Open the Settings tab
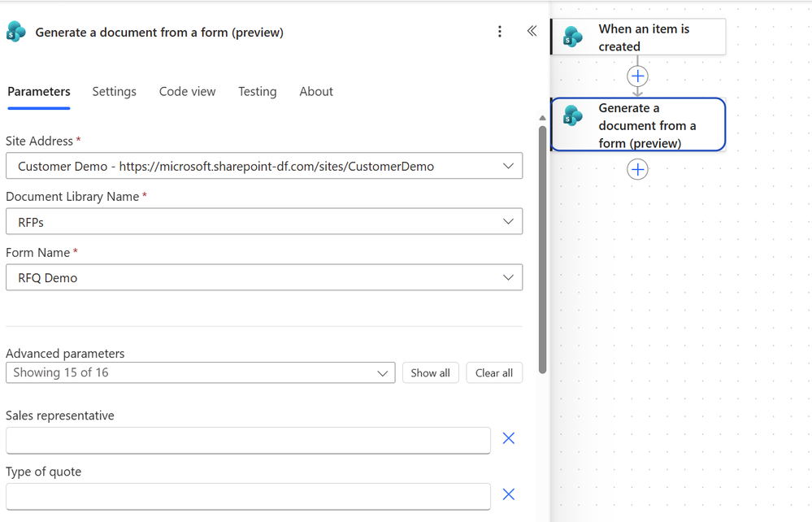The width and height of the screenshot is (812, 522). 114,92
